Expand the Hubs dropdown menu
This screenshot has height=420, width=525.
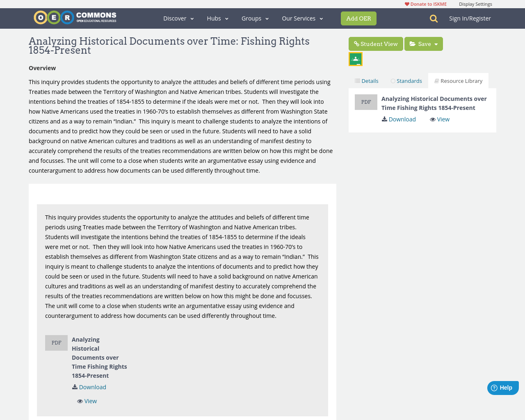[217, 18]
